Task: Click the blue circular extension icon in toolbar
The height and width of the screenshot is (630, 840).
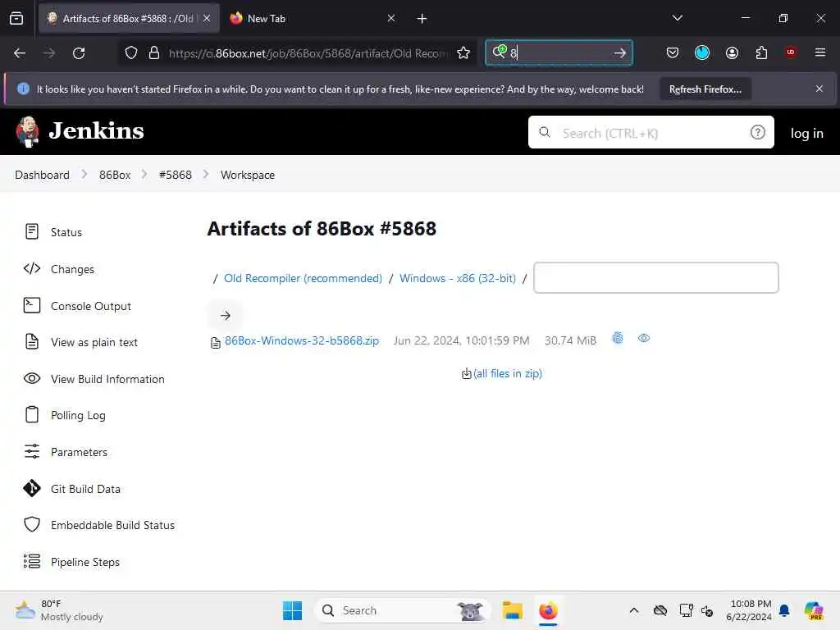Action: (x=702, y=52)
